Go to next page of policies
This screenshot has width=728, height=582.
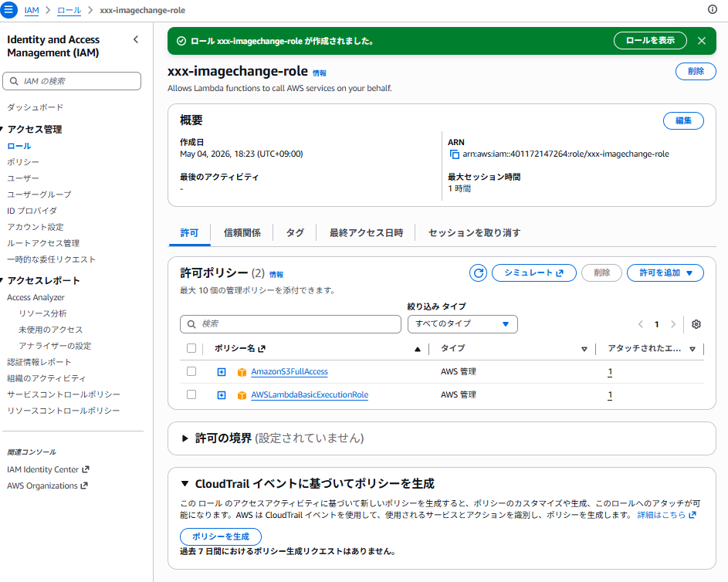672,324
